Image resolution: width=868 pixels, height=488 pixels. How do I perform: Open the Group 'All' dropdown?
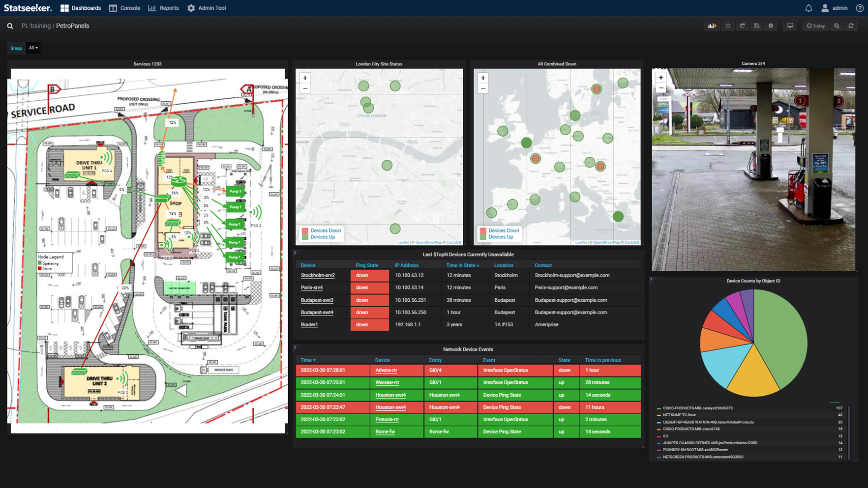(33, 48)
